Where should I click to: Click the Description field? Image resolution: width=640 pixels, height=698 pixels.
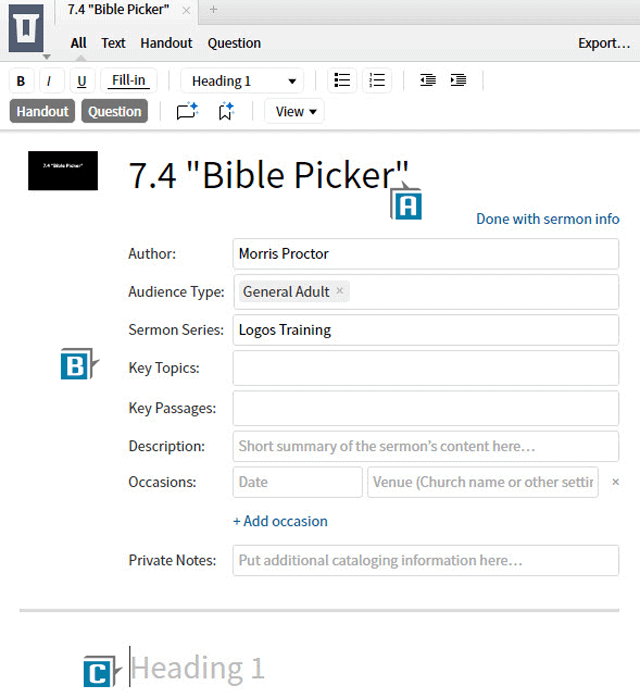tap(425, 446)
